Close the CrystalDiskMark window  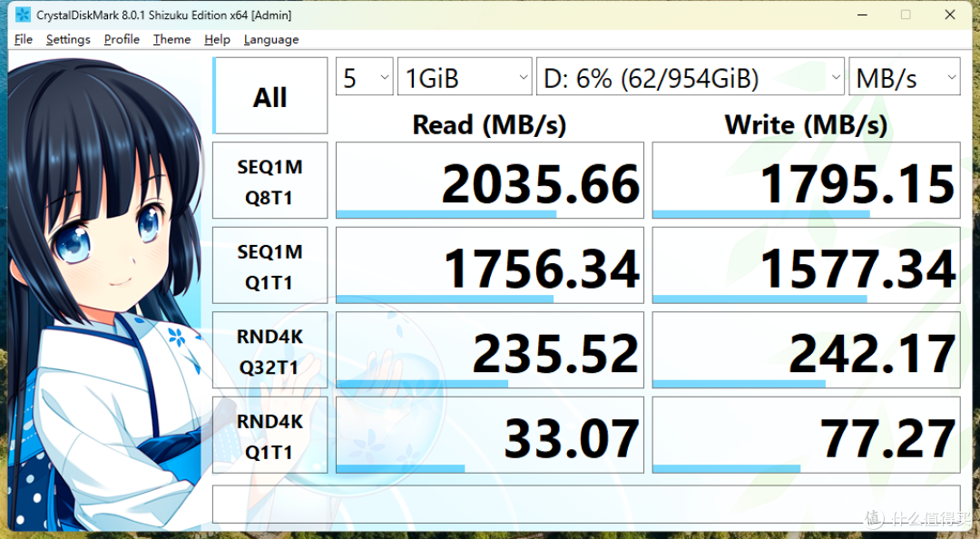[950, 15]
